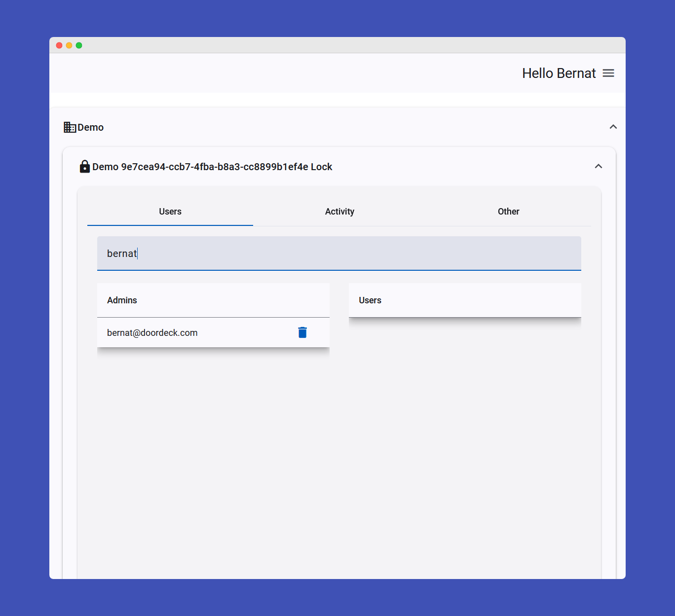
Task: Close the window with the red button
Action: click(x=59, y=45)
